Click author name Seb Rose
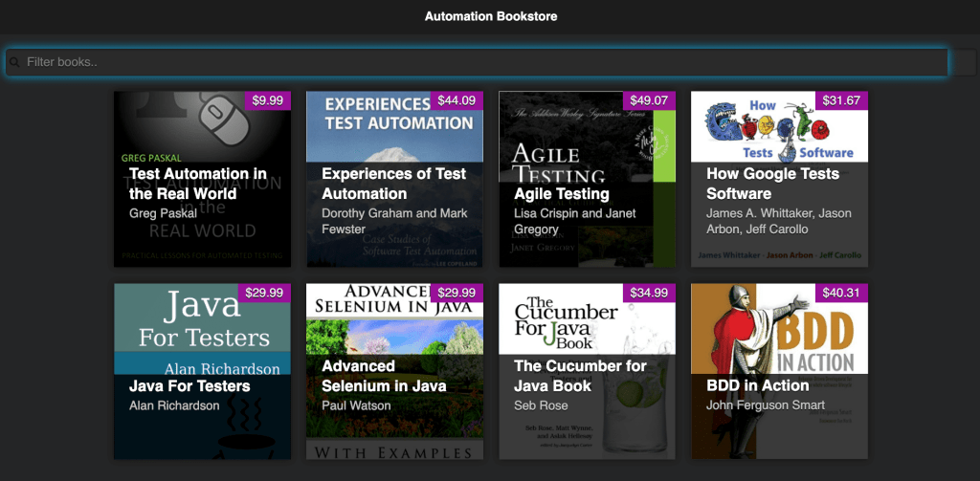 click(x=541, y=406)
